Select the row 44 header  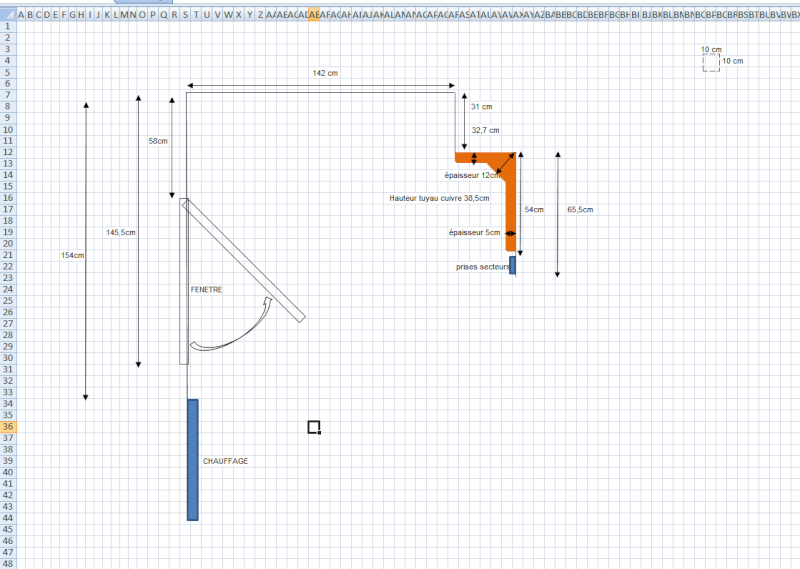[x=8, y=518]
